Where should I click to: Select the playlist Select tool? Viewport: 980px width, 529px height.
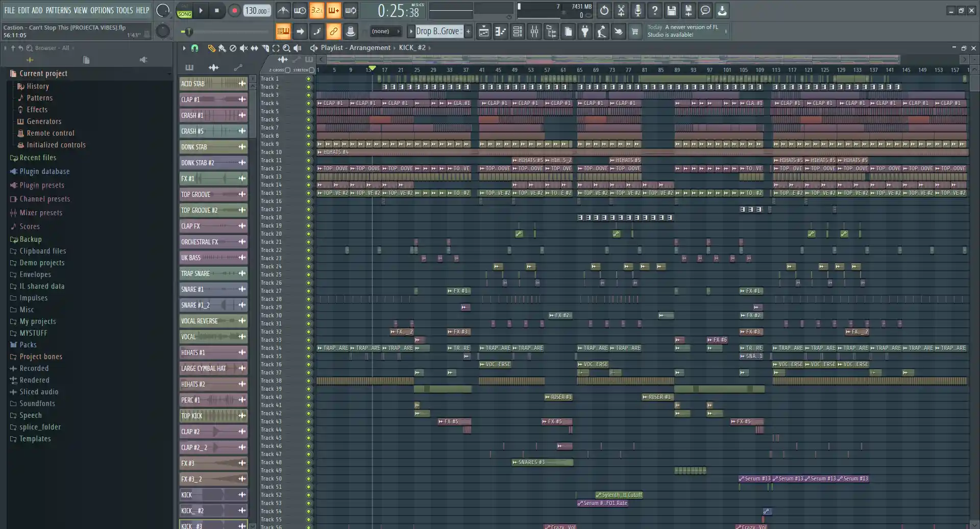tap(276, 48)
